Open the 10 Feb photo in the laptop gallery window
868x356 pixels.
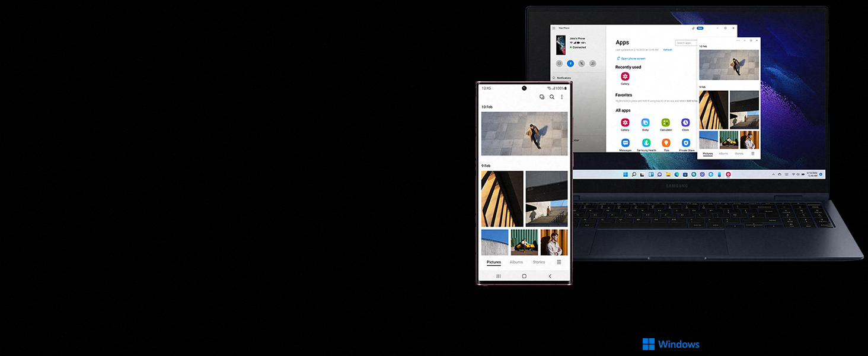tap(729, 65)
